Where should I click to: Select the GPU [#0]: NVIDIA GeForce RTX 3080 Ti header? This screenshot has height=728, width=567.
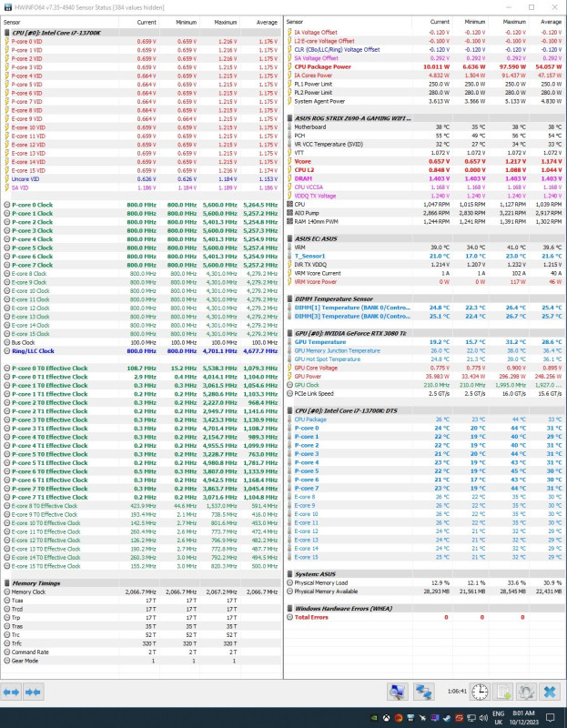[x=424, y=333]
